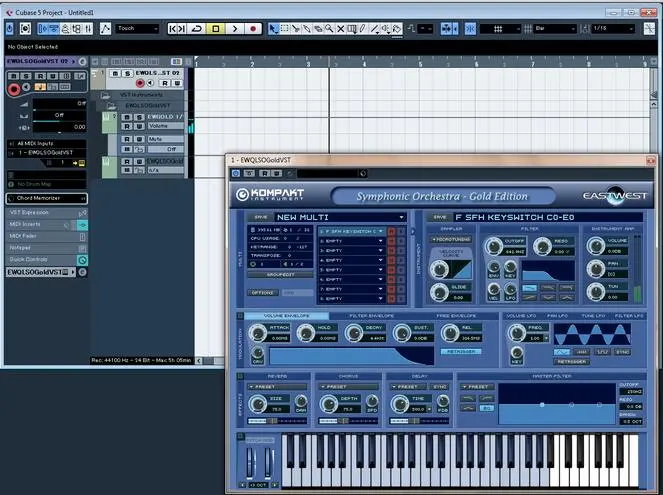Click the Record button in transport toolbar
The width and height of the screenshot is (663, 495).
tap(253, 29)
